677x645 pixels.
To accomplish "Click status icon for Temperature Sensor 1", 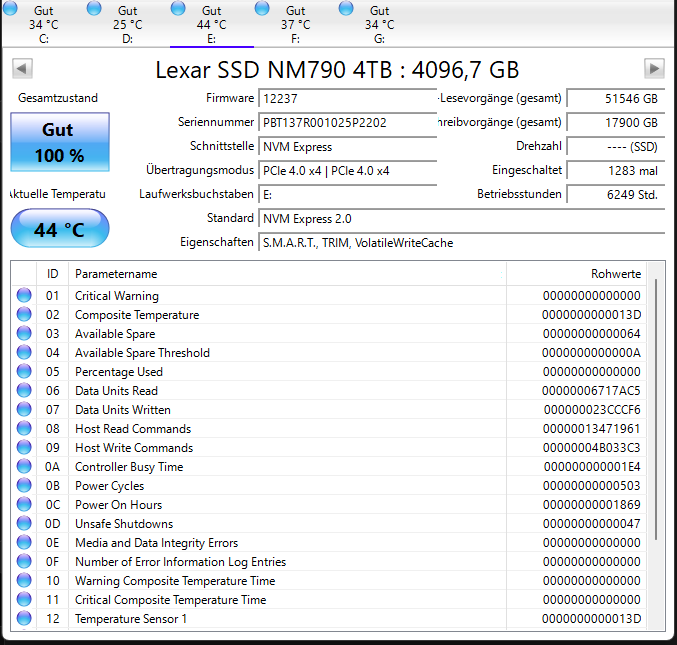I will [24, 618].
